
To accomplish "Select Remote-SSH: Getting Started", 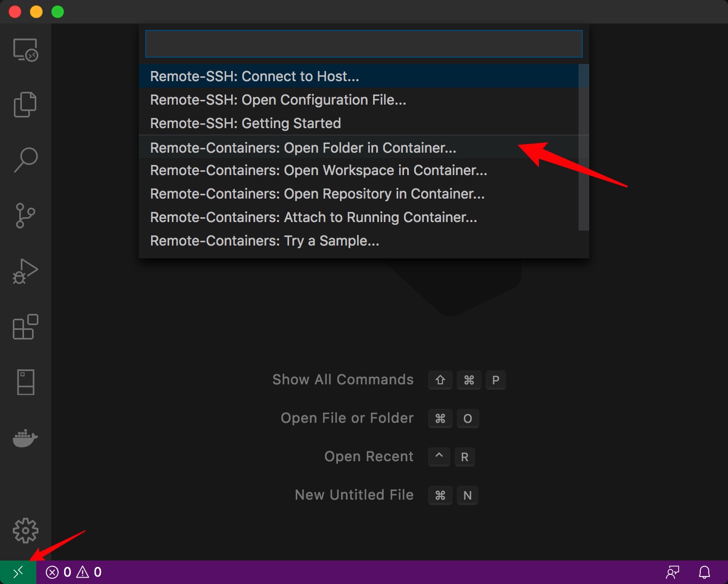I will [x=359, y=123].
